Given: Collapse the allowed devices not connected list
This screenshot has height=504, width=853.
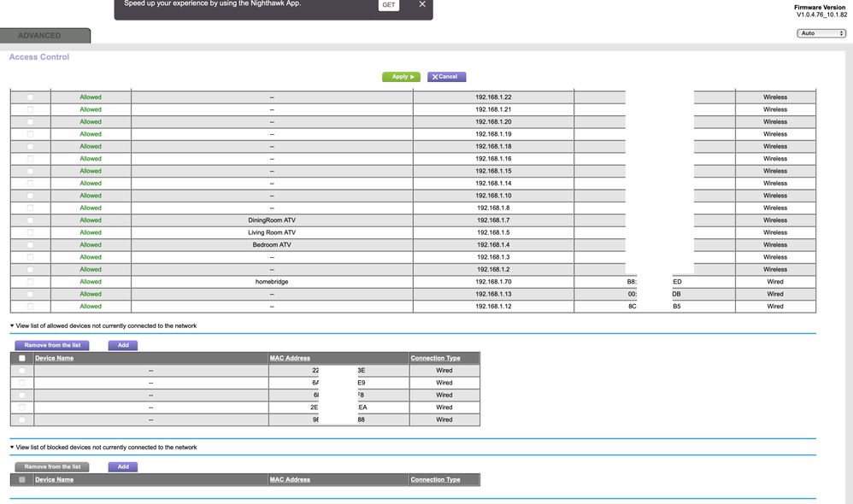Looking at the screenshot, I should coord(12,326).
